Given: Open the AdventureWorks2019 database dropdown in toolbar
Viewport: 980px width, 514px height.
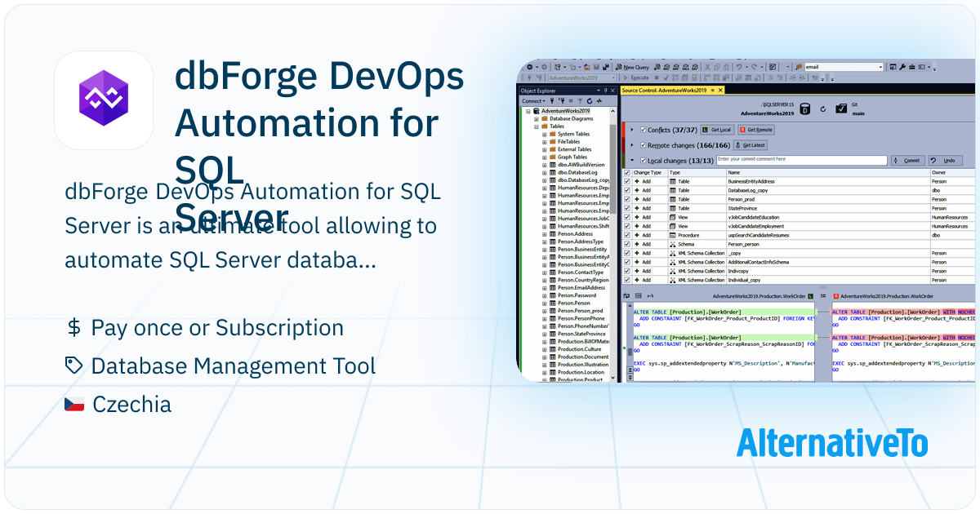Looking at the screenshot, I should click(x=613, y=78).
